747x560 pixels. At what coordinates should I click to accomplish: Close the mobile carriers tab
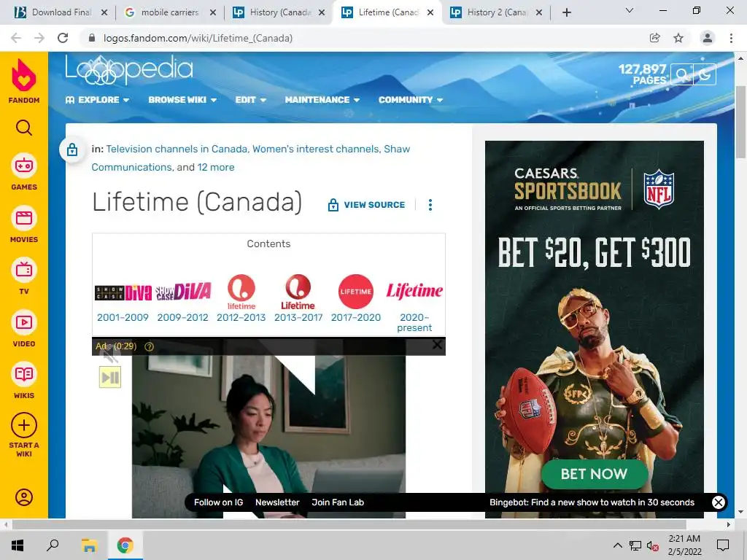point(213,12)
